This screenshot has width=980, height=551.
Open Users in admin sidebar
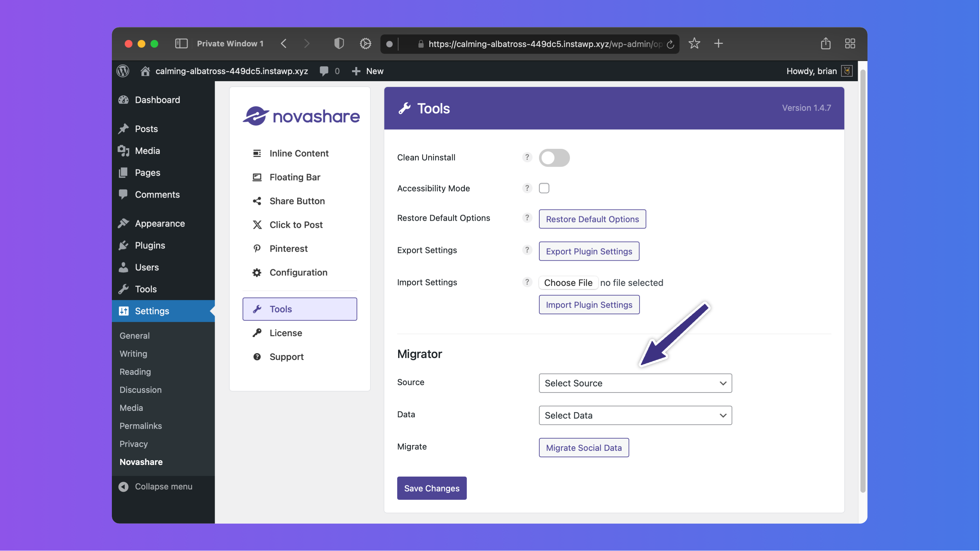click(163, 267)
